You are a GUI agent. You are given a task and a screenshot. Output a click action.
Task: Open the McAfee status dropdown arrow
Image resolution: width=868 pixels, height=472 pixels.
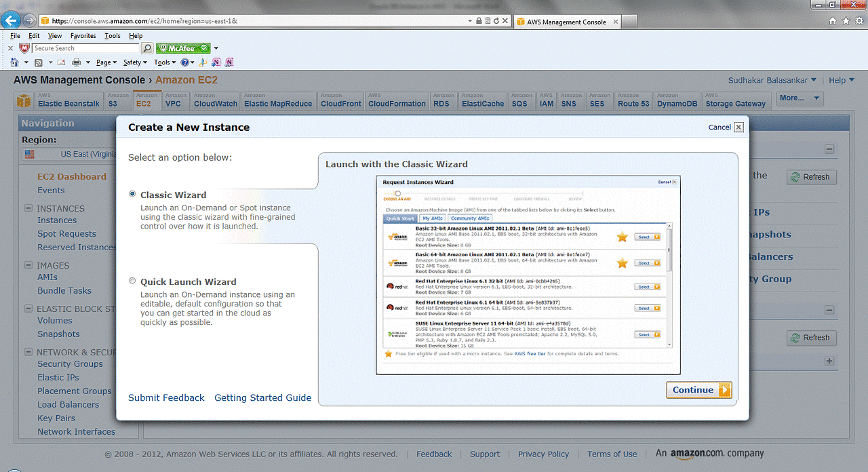pyautogui.click(x=216, y=48)
